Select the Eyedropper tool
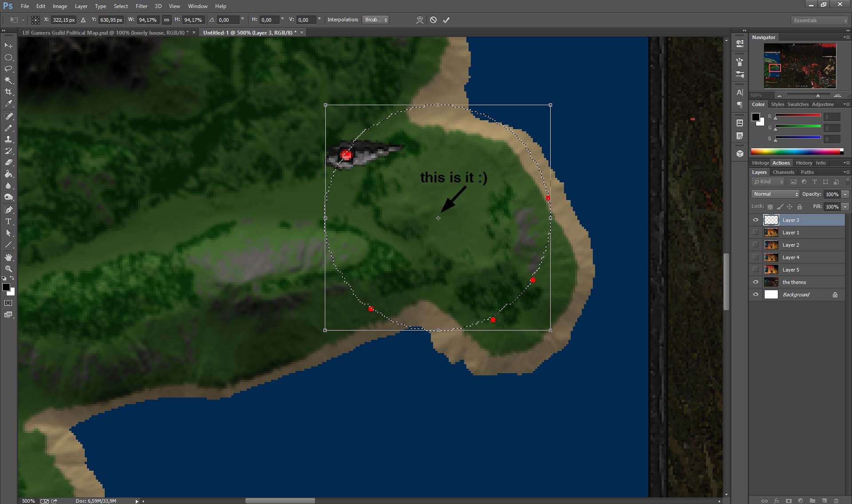The height and width of the screenshot is (504, 852). tap(8, 104)
